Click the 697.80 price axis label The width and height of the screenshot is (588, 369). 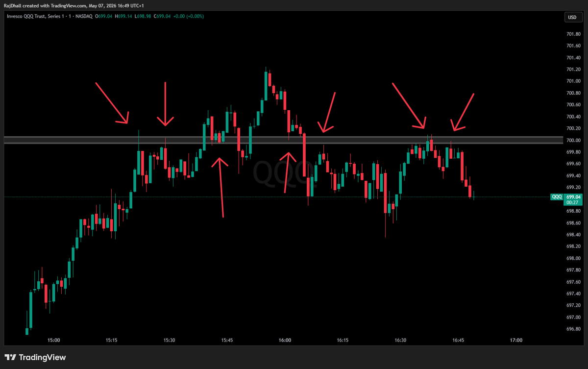[573, 270]
